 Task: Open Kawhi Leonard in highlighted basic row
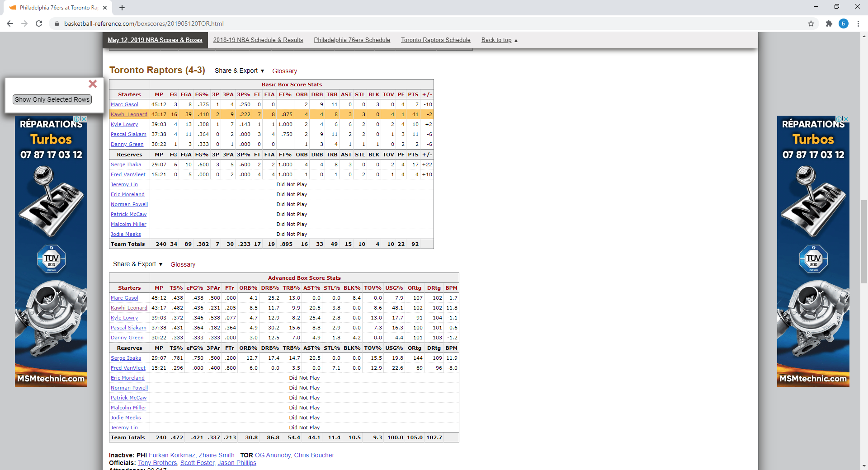pyautogui.click(x=129, y=114)
